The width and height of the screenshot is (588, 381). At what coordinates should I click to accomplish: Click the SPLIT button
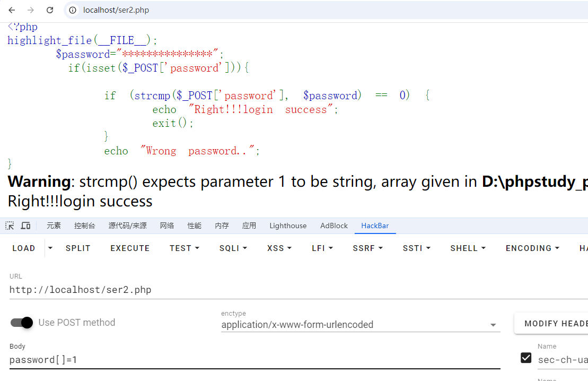(78, 248)
